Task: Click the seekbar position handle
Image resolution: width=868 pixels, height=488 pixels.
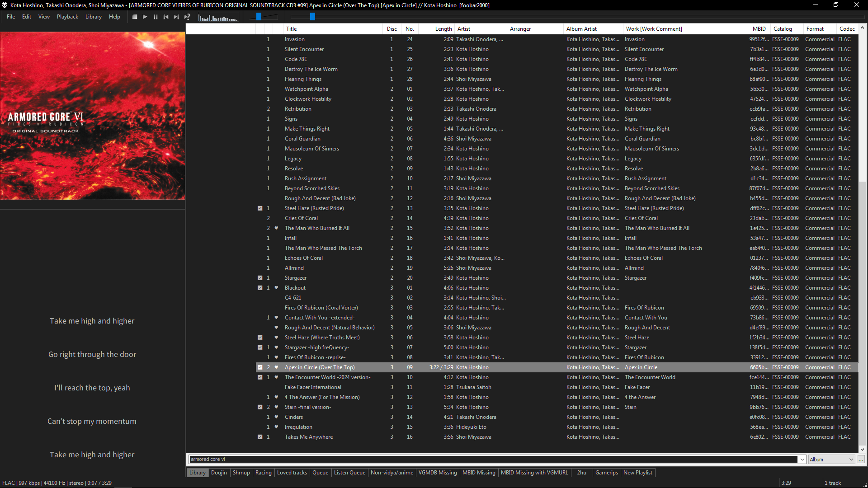Action: coord(312,17)
